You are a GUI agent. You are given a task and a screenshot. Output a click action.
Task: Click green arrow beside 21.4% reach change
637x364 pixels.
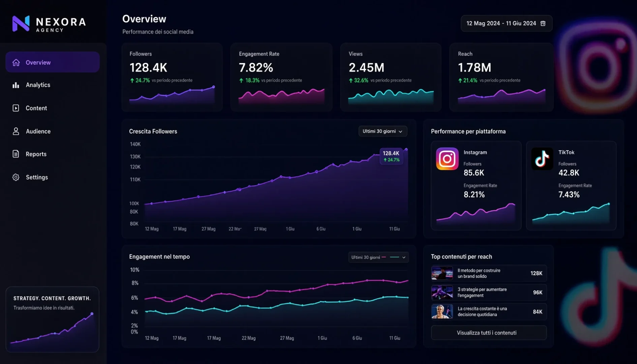click(460, 81)
